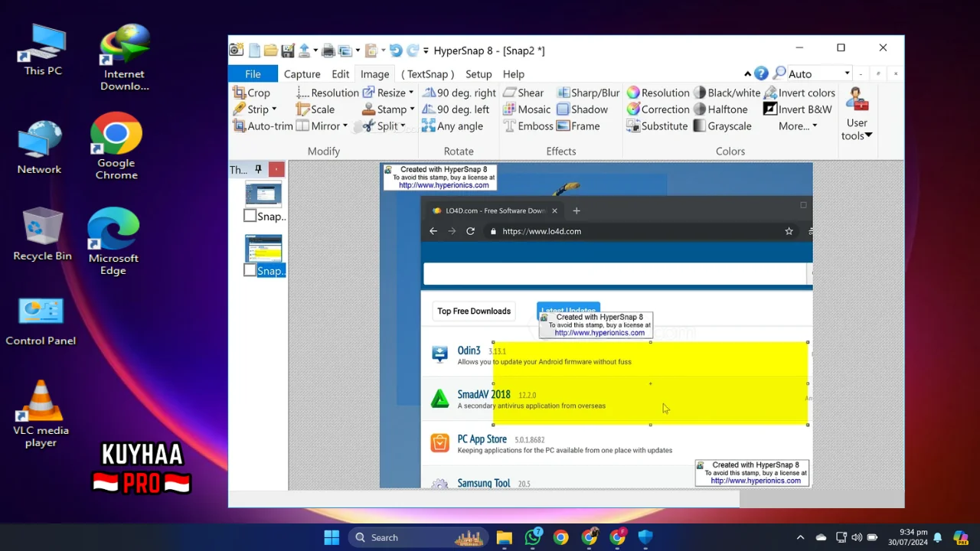980x551 pixels.
Task: Select VLC media player desktop icon
Action: tap(41, 413)
